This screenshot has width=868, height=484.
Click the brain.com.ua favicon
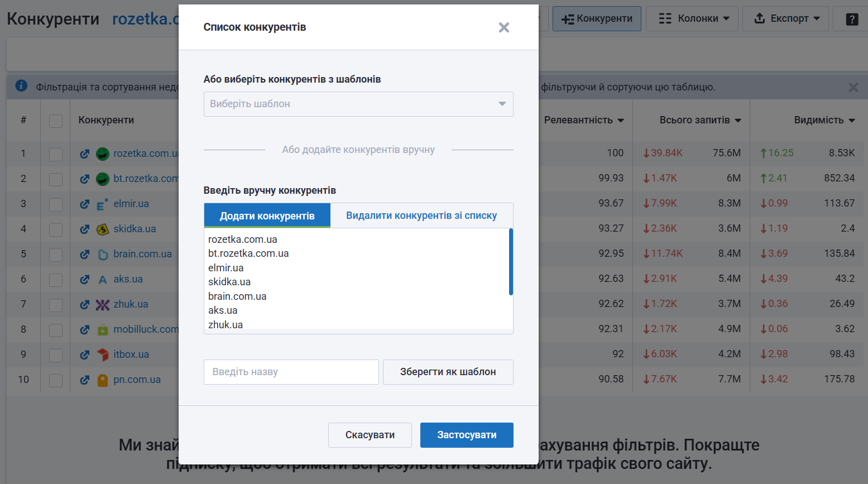pos(103,255)
